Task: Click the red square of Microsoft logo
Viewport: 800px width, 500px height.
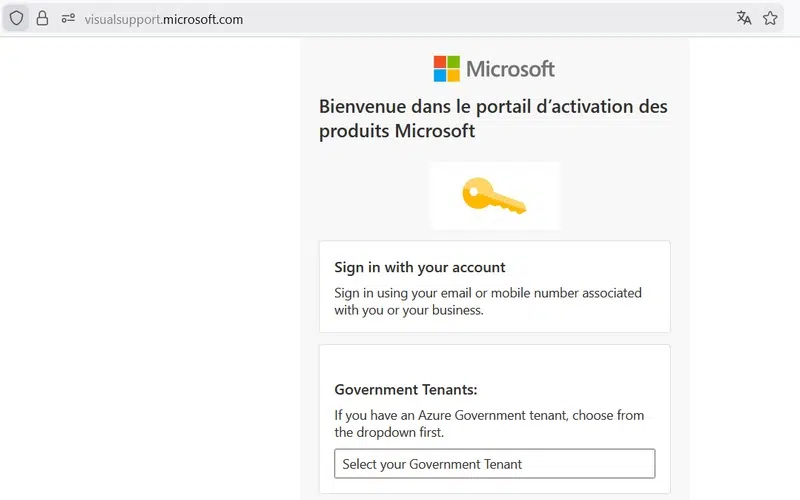Action: [x=439, y=61]
